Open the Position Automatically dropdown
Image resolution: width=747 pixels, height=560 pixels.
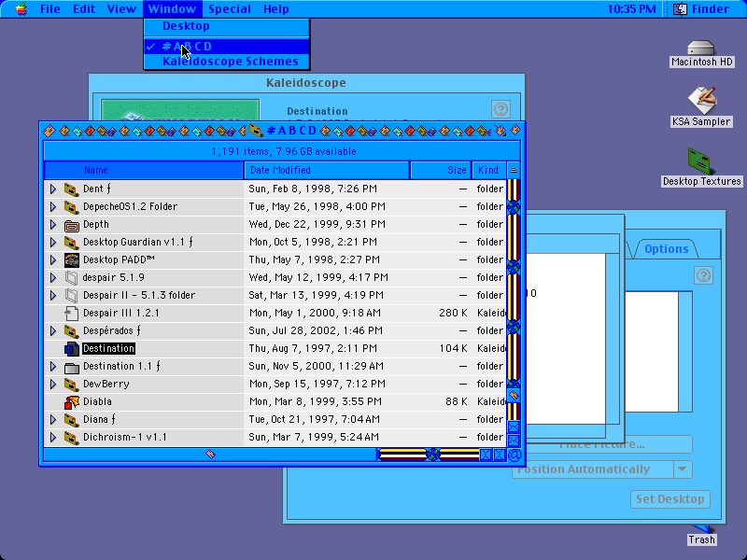(601, 469)
